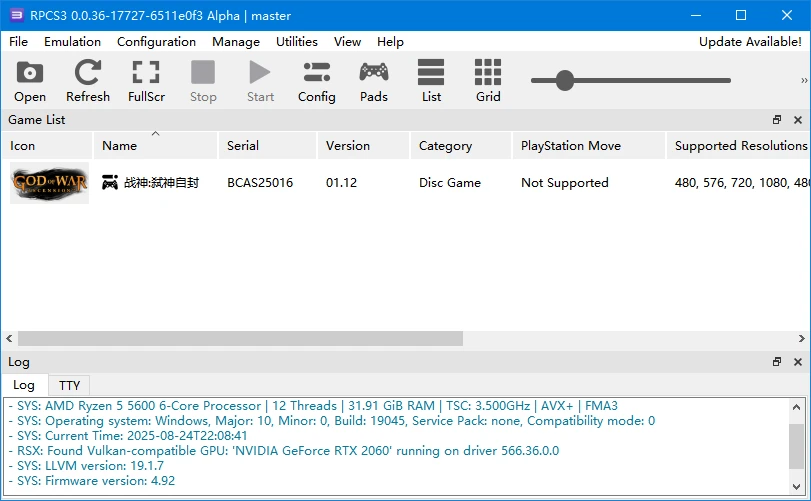Sort by the Version column header
The width and height of the screenshot is (811, 501).
363,146
